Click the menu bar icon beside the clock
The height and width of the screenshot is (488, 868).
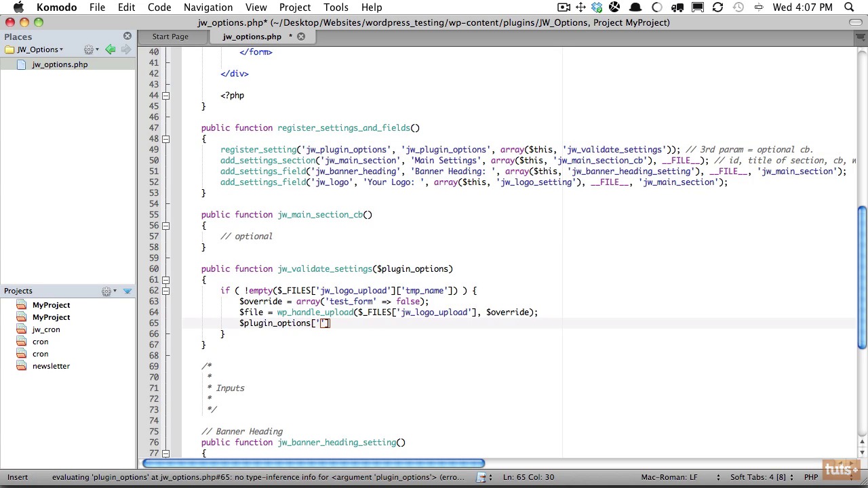tap(758, 7)
